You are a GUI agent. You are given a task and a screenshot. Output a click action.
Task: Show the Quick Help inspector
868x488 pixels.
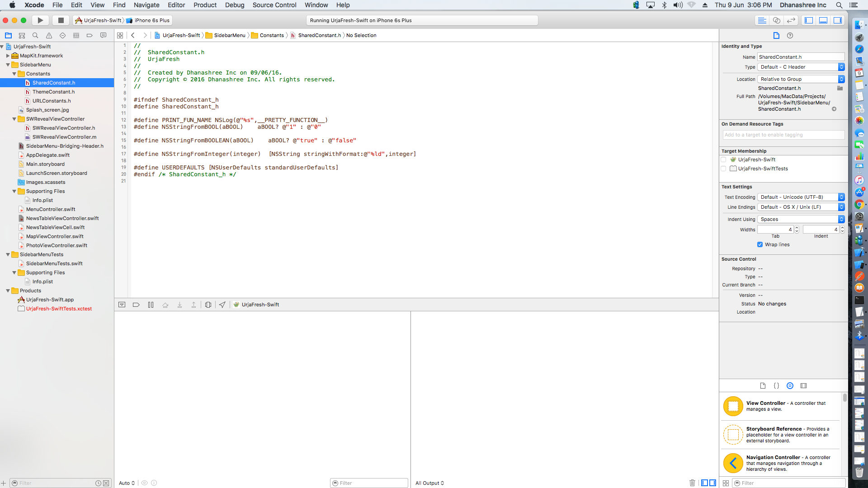click(x=790, y=36)
